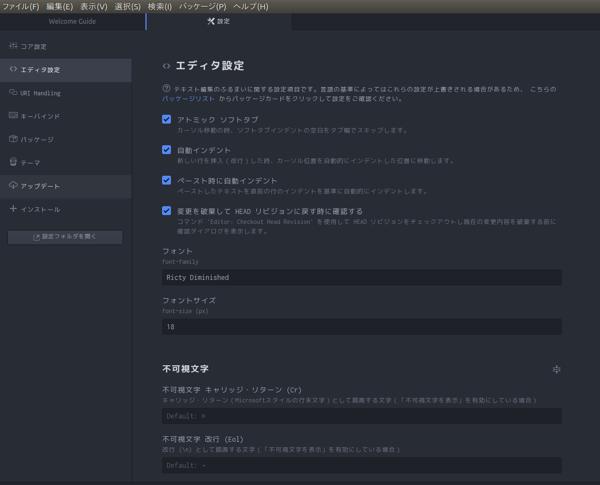This screenshot has width=600, height=485.
Task: Select the 設定 tab
Action: click(218, 21)
